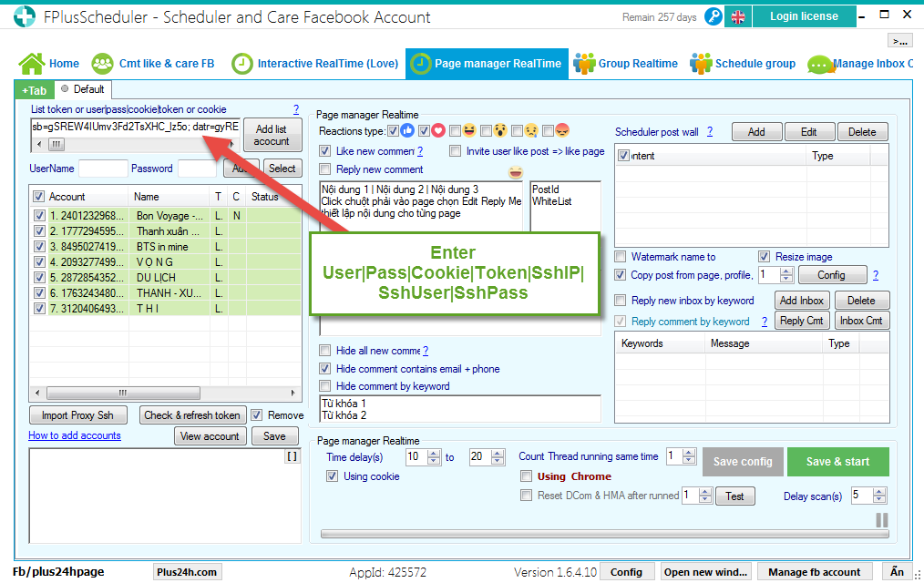Adjust Reset DCom after runned stepper

pyautogui.click(x=705, y=496)
